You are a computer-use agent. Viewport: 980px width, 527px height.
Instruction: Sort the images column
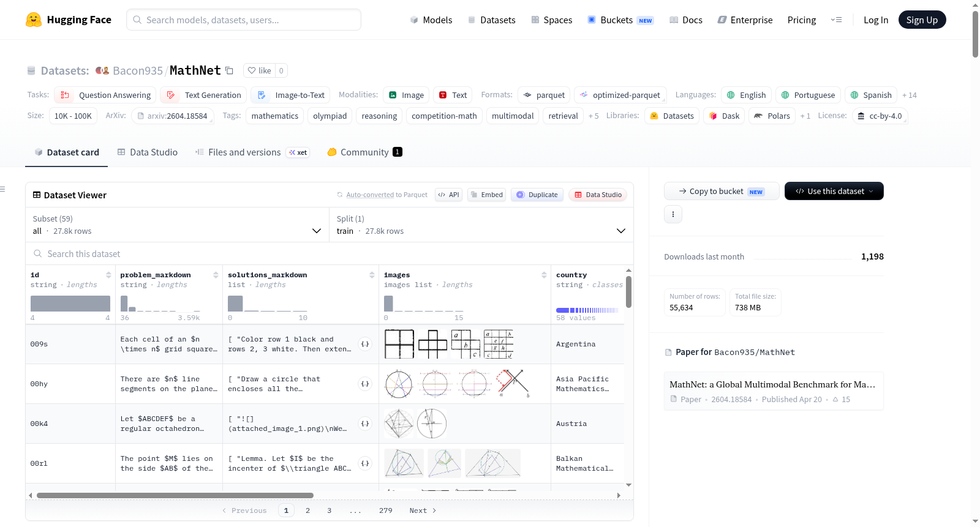tap(544, 275)
